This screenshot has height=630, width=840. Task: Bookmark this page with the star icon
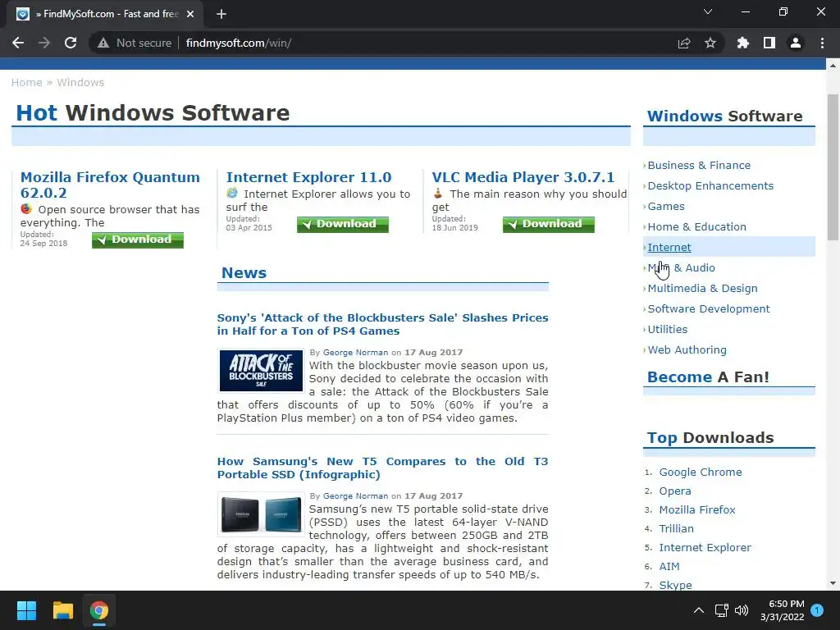[710, 43]
